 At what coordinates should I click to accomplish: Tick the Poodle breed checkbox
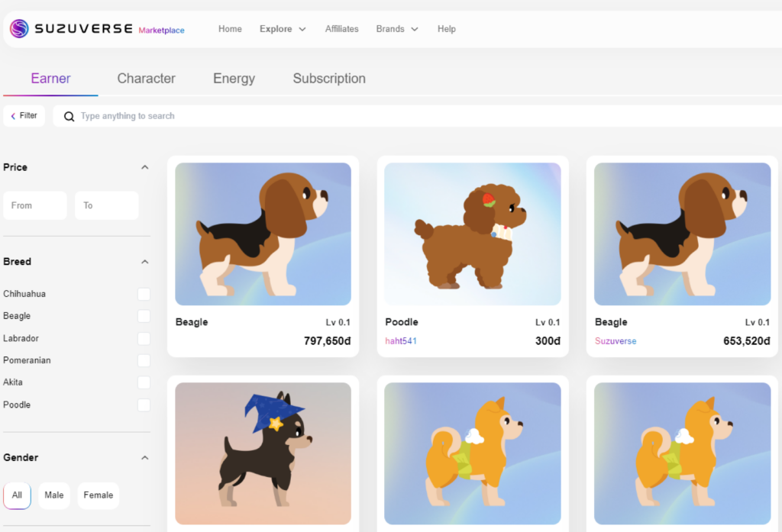coord(144,405)
